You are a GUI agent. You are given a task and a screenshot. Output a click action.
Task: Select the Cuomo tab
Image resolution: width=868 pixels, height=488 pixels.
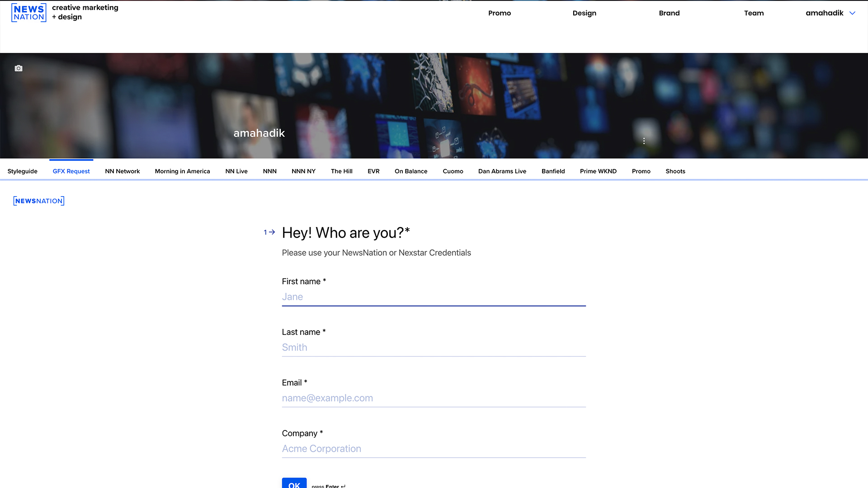coord(453,171)
